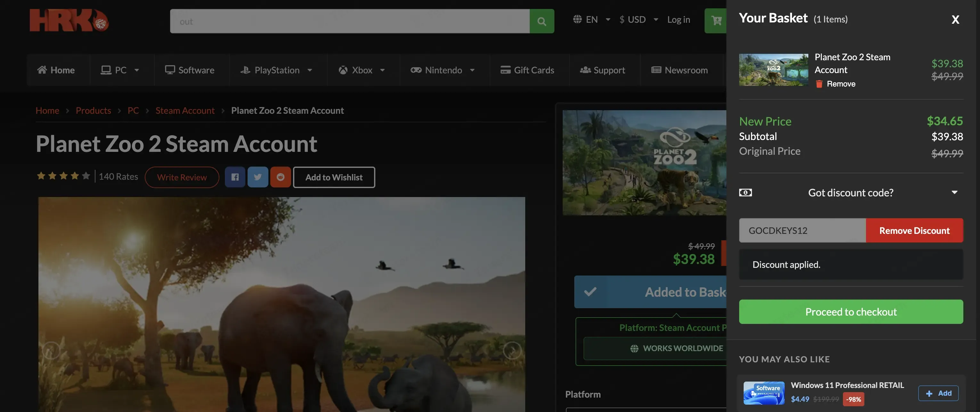This screenshot has width=980, height=412.
Task: Expand the Got discount code section
Action: tap(851, 193)
